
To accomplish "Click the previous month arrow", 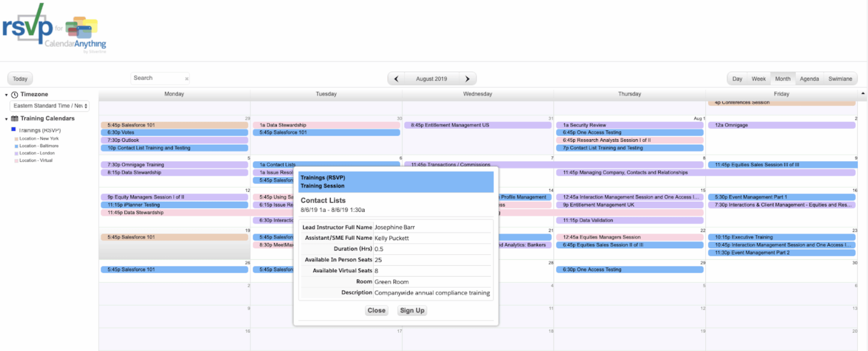I will click(396, 78).
